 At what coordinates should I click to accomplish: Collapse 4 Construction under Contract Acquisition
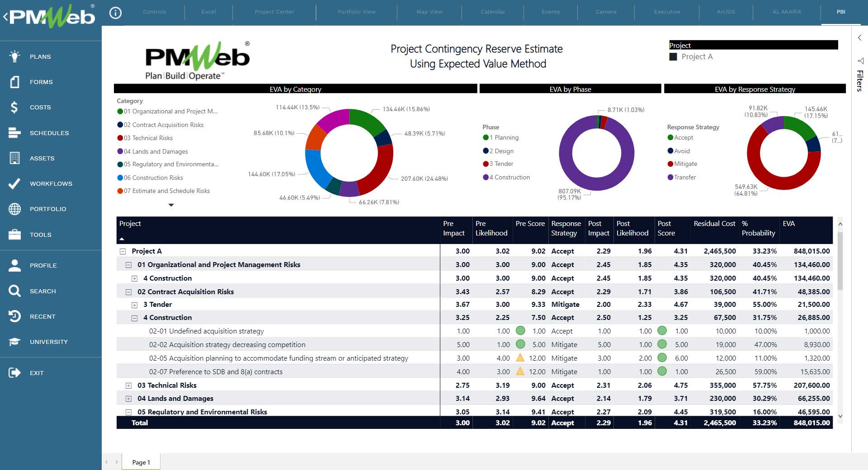134,318
